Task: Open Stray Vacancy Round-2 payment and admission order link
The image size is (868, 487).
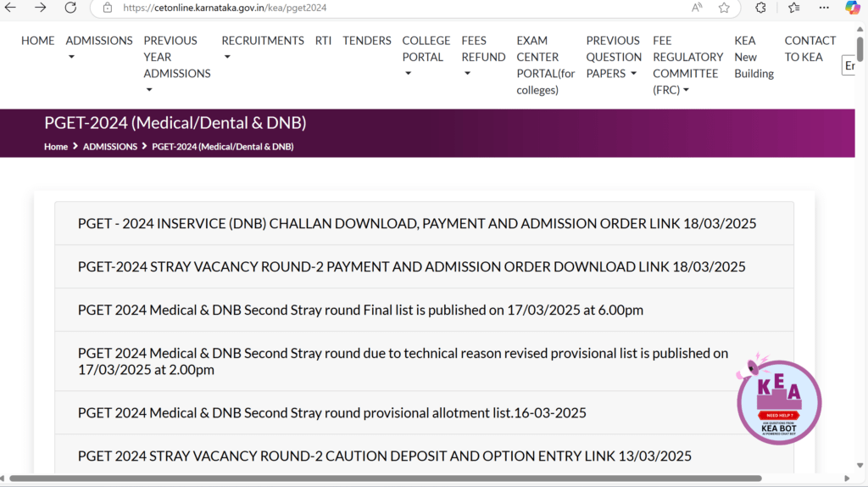Action: 424,266
